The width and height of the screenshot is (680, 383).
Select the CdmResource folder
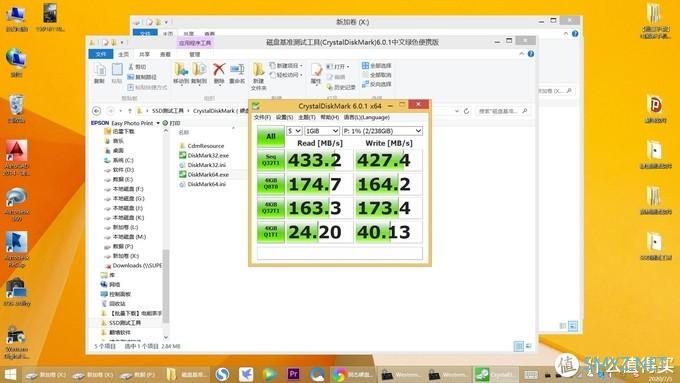(x=202, y=146)
